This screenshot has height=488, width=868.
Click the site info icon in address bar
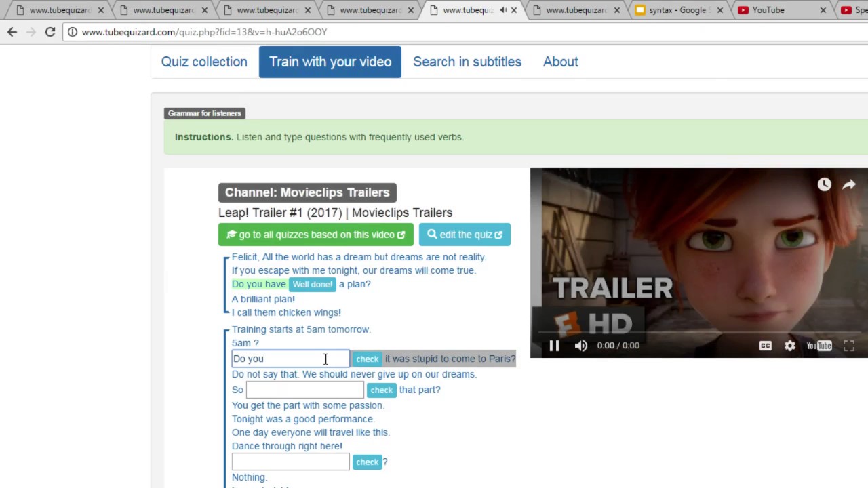(73, 32)
